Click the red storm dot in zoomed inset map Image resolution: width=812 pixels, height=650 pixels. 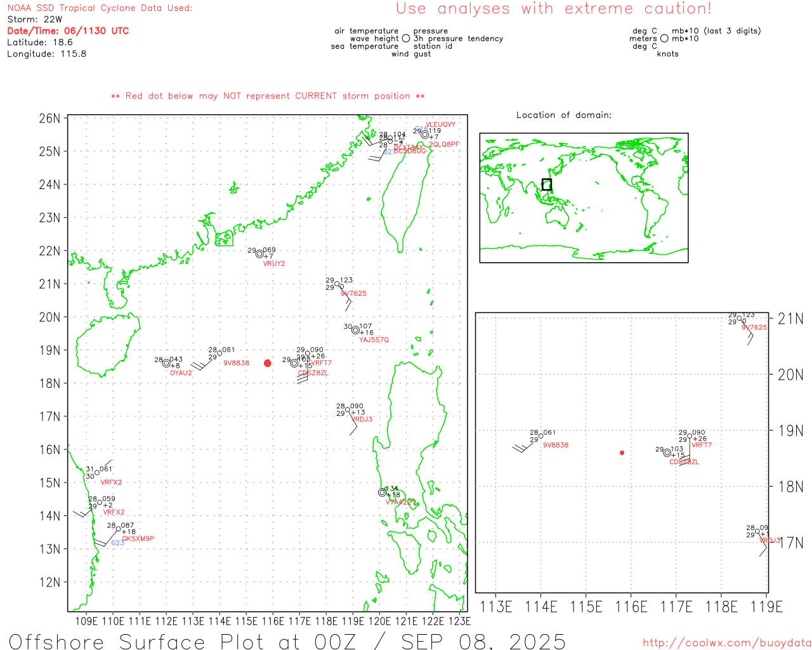622,453
